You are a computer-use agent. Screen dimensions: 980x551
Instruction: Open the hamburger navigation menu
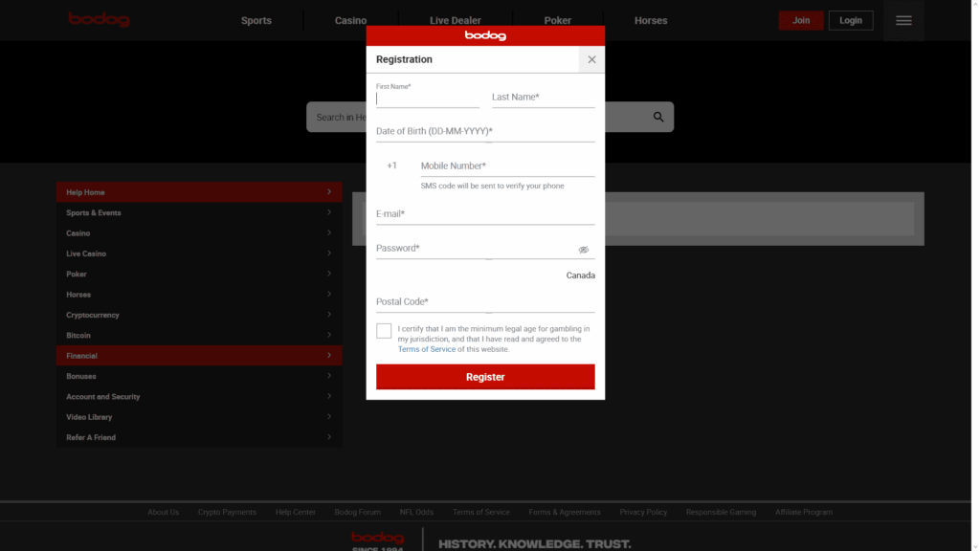pos(902,20)
